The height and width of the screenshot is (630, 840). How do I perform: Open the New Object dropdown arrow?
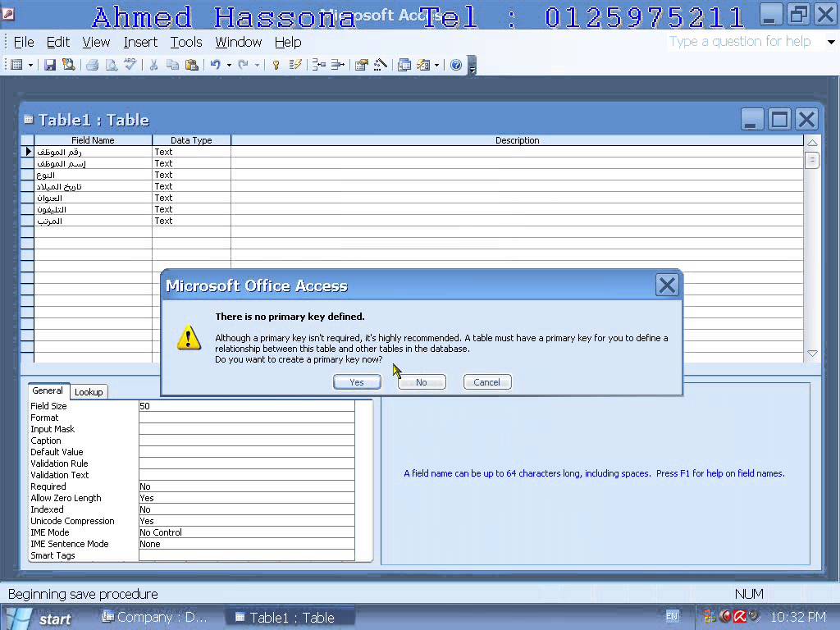click(x=436, y=66)
